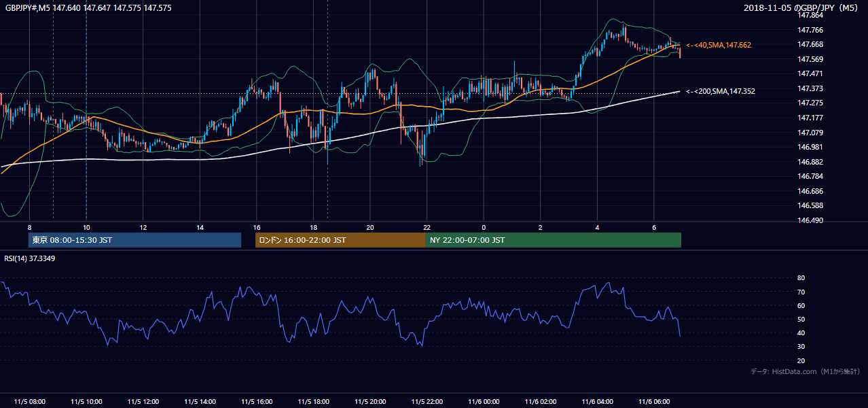Click price axis label 146.784

810,176
